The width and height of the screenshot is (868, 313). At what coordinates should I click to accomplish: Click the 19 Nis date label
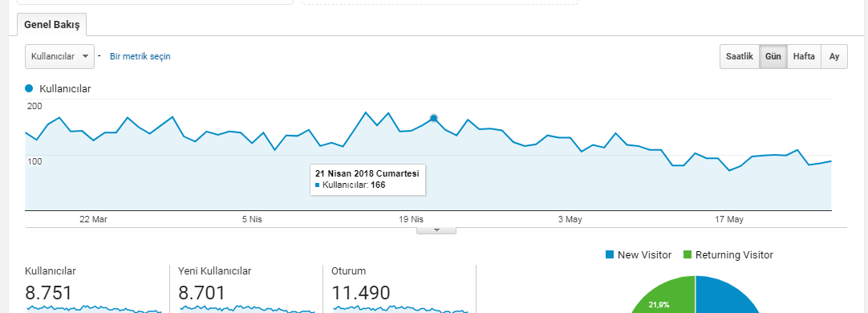[411, 219]
